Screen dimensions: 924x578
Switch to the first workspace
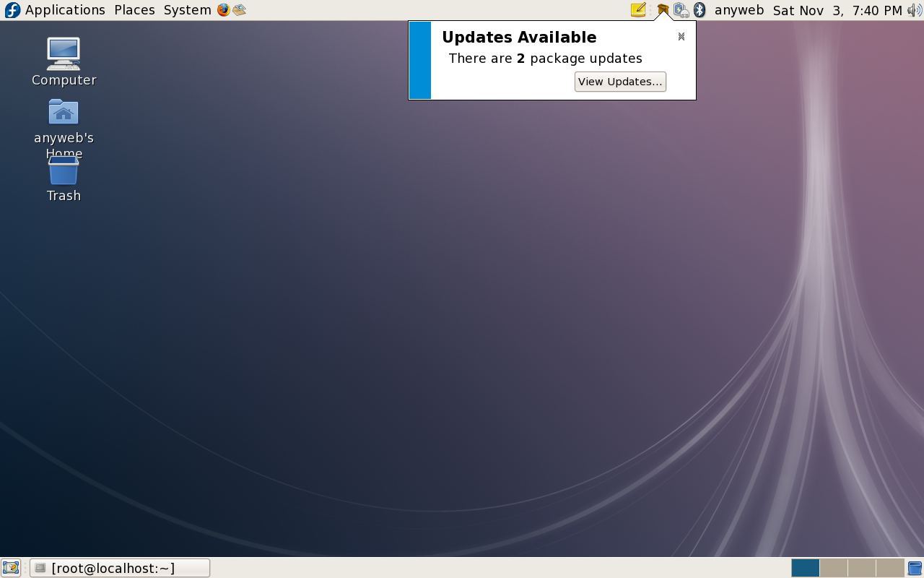(x=806, y=568)
